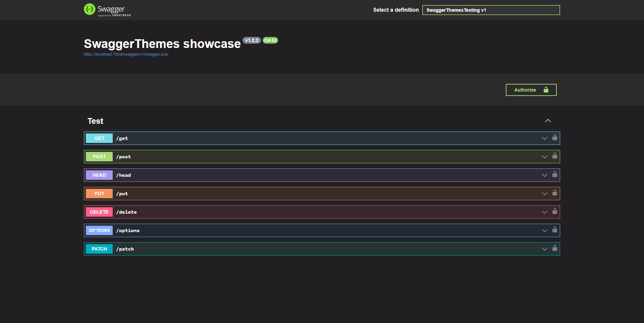Click the /patch path text
The height and width of the screenshot is (323, 644).
click(125, 249)
